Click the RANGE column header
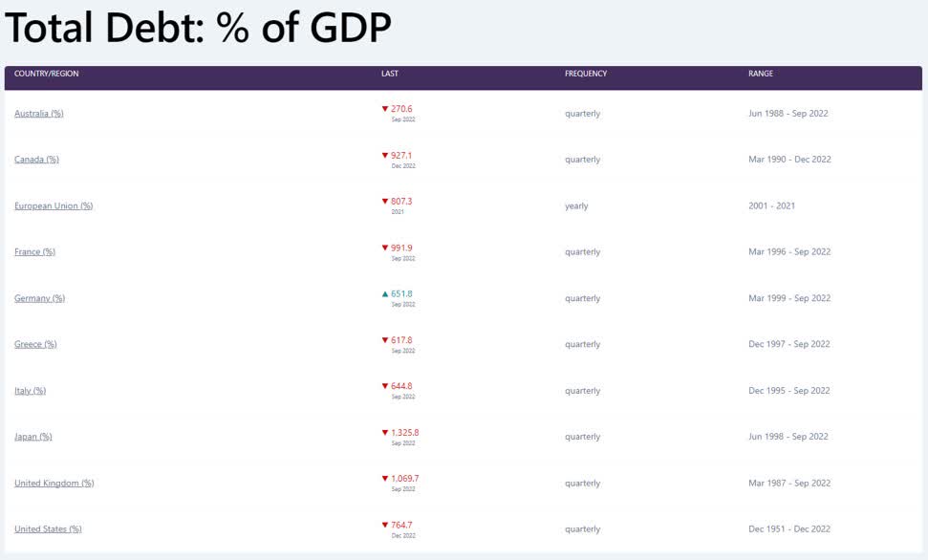Image resolution: width=928 pixels, height=560 pixels. coord(761,74)
